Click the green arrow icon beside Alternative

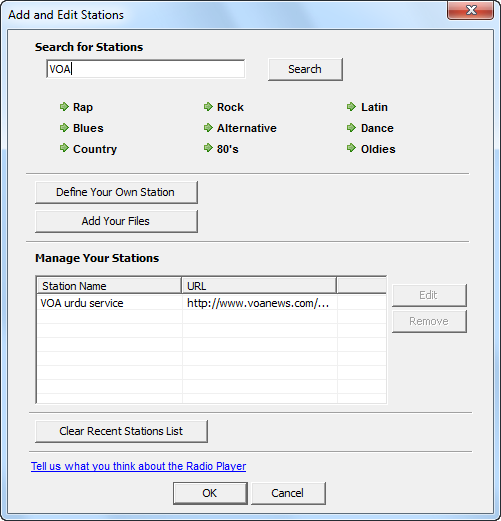tap(208, 128)
